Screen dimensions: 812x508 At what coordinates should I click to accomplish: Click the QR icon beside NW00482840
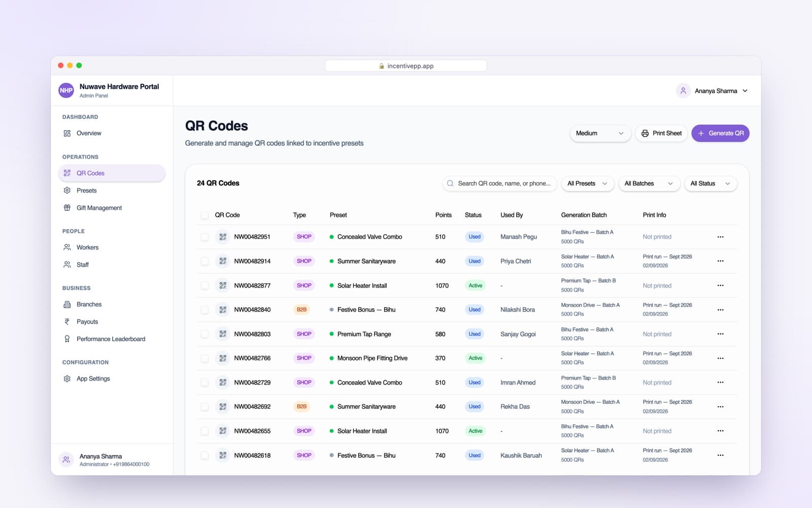coord(223,309)
